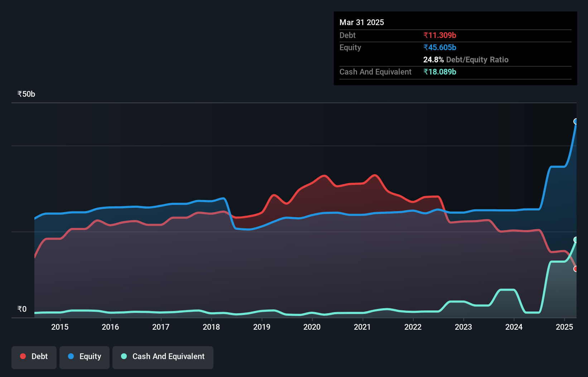Click the 2017 x-axis label
Screen dimensions: 588x377
(161, 327)
